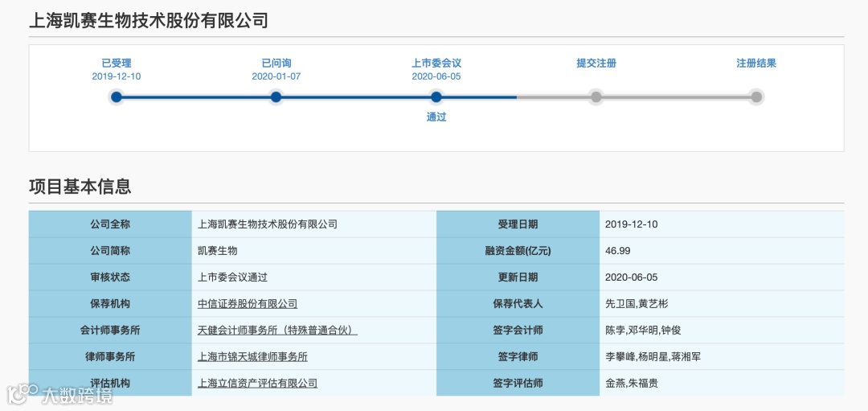The image size is (868, 411).
Task: Click the 公司全称 value cell in the table
Action: (314, 224)
